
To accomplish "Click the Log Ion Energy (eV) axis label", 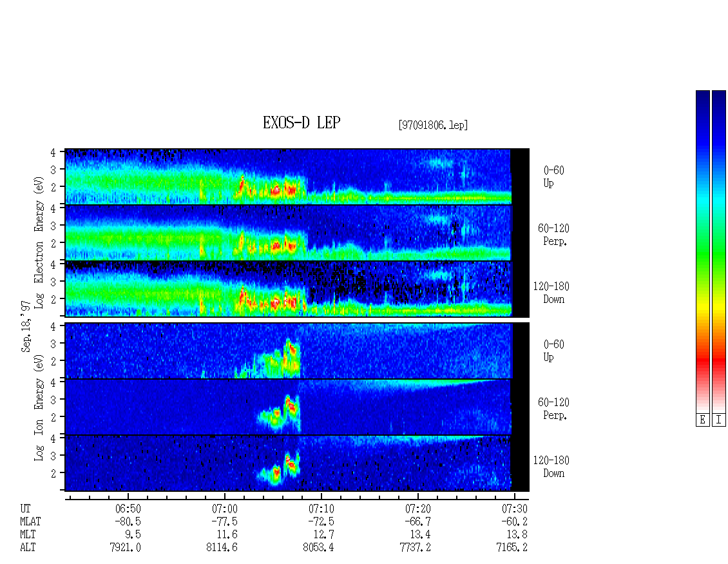I will tap(39, 408).
